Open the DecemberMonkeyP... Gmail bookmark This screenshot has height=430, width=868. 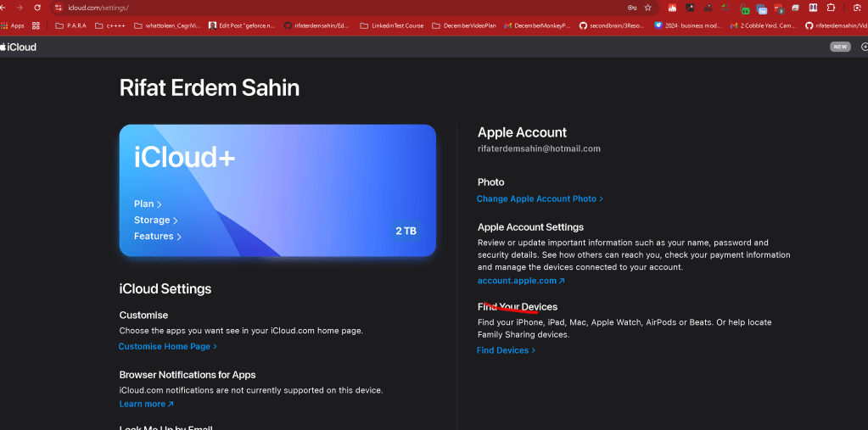[537, 25]
